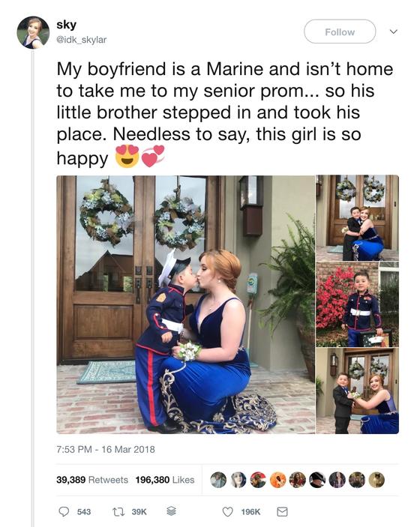Open sky's profile avatar picture

pyautogui.click(x=33, y=32)
